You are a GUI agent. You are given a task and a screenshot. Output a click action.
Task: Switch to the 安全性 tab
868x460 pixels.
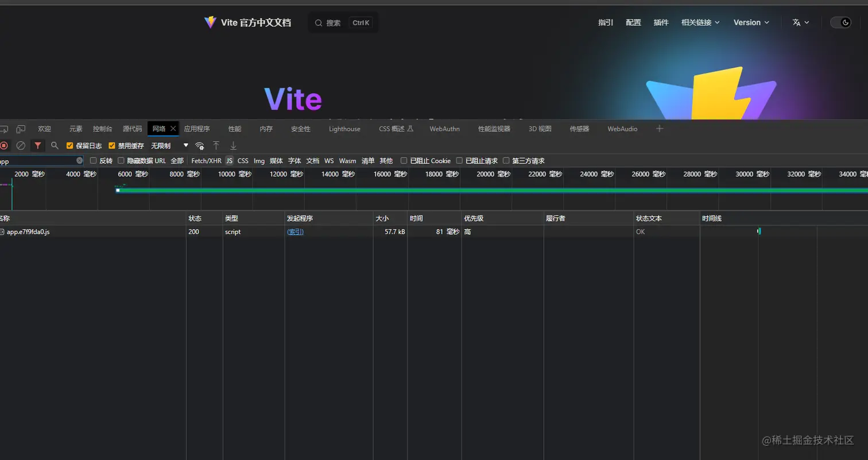tap(301, 129)
